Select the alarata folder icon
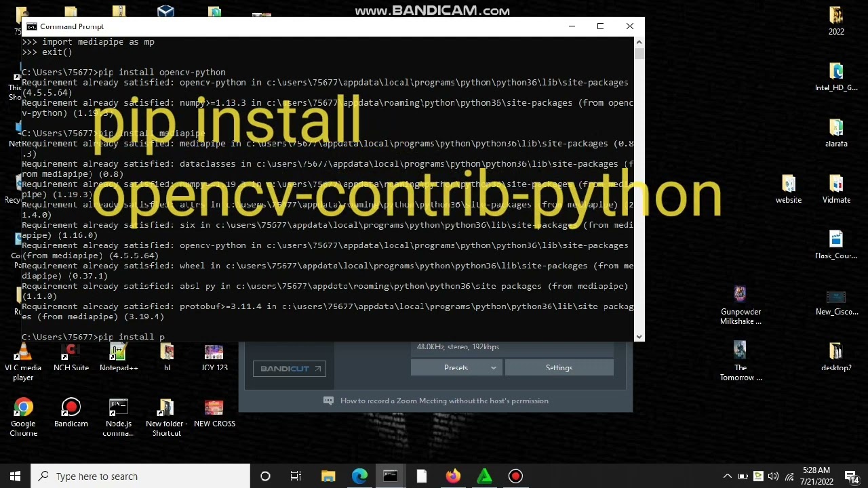Image resolution: width=868 pixels, height=488 pixels. pyautogui.click(x=836, y=134)
